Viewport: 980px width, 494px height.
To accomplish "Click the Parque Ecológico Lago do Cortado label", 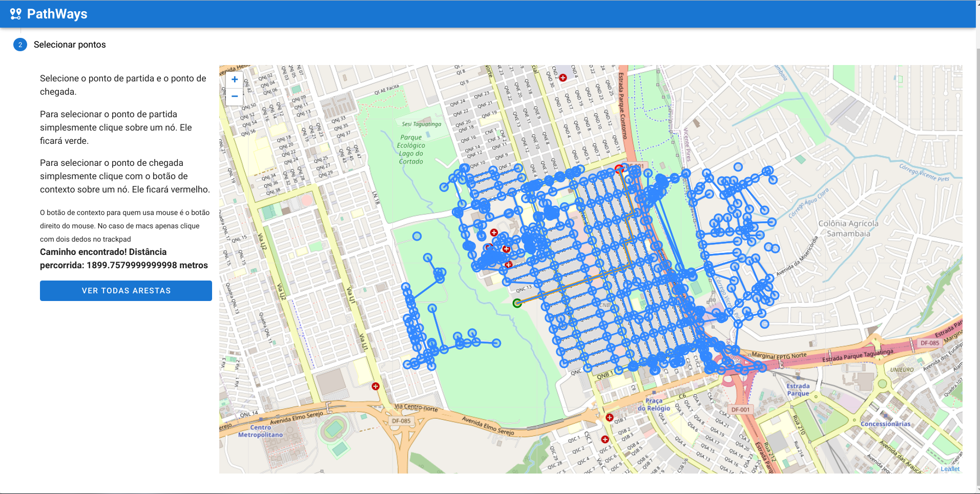I will click(411, 149).
